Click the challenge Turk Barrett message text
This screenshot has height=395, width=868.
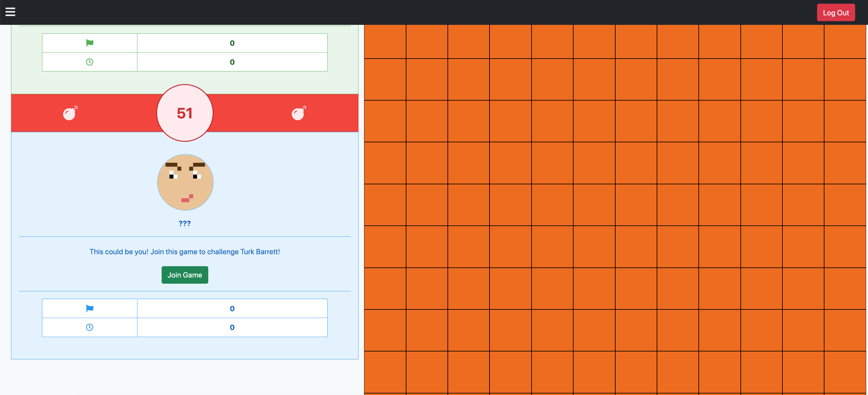pyautogui.click(x=185, y=251)
